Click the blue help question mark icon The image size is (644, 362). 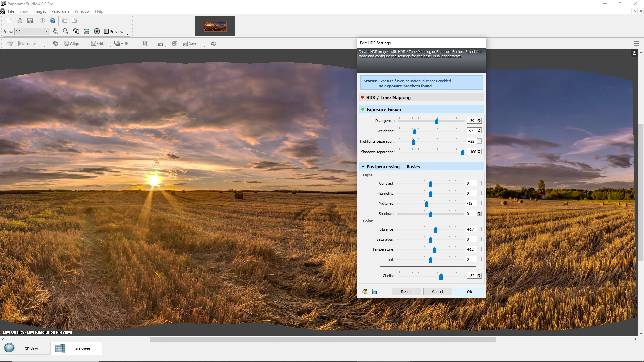tap(53, 21)
